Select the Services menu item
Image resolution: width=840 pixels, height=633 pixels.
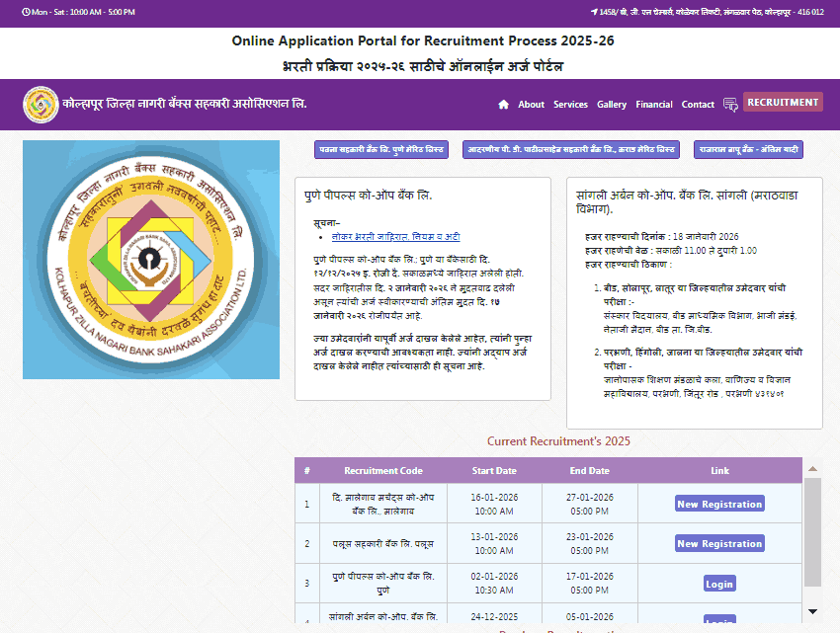[x=571, y=104]
